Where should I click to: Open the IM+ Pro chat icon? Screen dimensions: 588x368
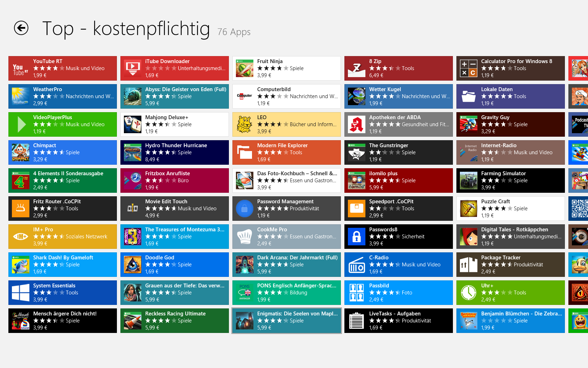click(21, 237)
